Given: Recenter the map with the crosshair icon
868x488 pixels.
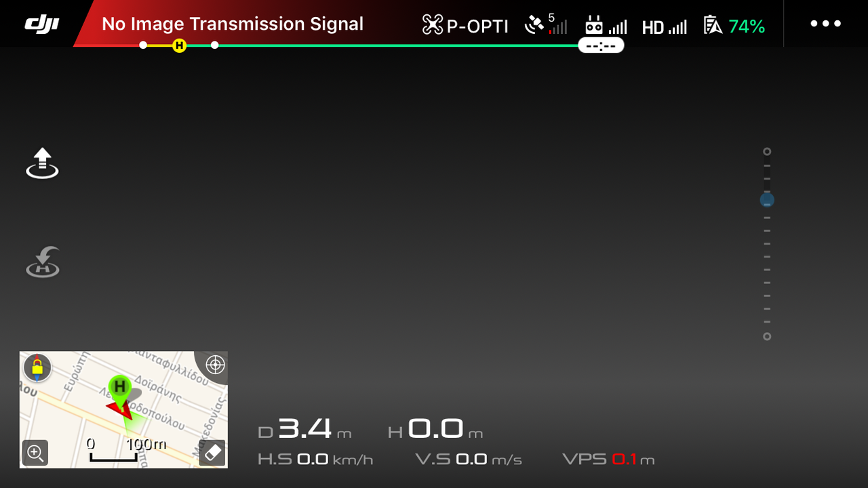Looking at the screenshot, I should (215, 365).
